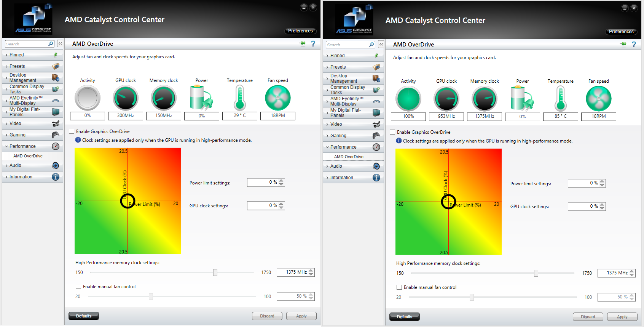Click the Memory clock gauge in left window
The height and width of the screenshot is (327, 644).
click(164, 98)
